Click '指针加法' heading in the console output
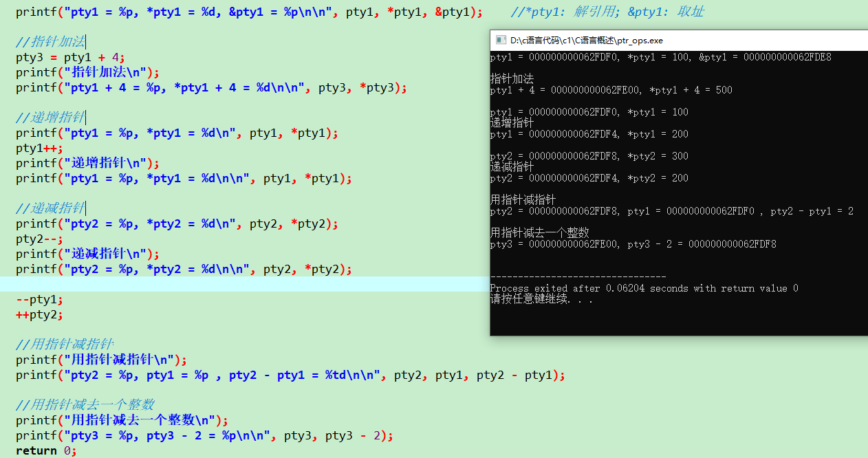This screenshot has height=458, width=868. click(512, 79)
